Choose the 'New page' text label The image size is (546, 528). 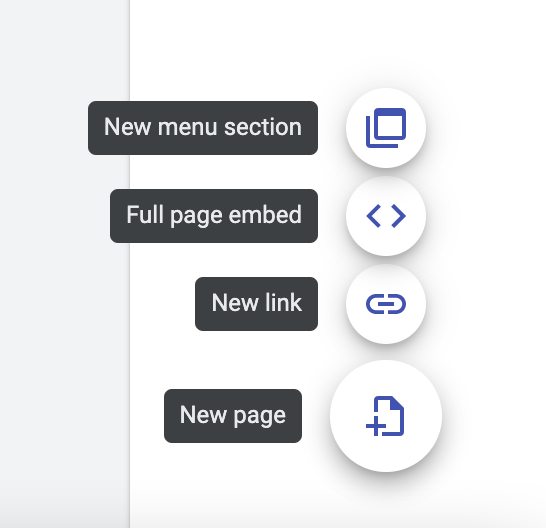[233, 416]
